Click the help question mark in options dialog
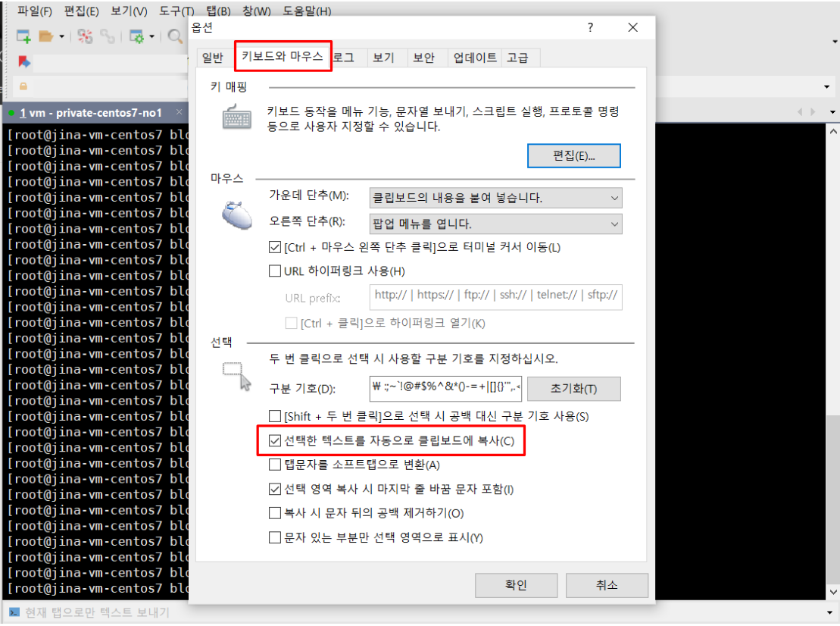Viewport: 840px width, 626px height. (x=590, y=27)
